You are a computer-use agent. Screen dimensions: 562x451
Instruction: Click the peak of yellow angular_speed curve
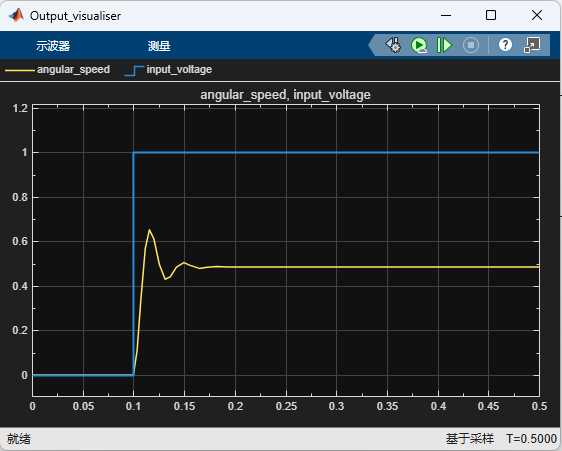click(149, 229)
